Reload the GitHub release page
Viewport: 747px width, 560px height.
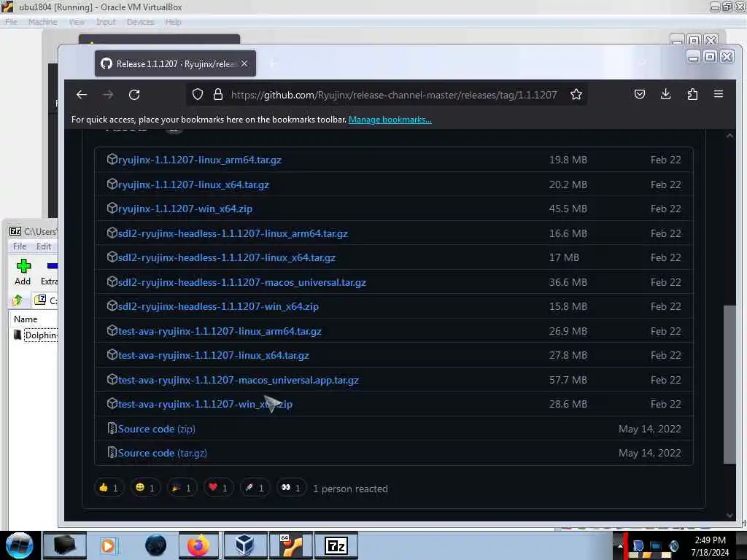coord(134,94)
